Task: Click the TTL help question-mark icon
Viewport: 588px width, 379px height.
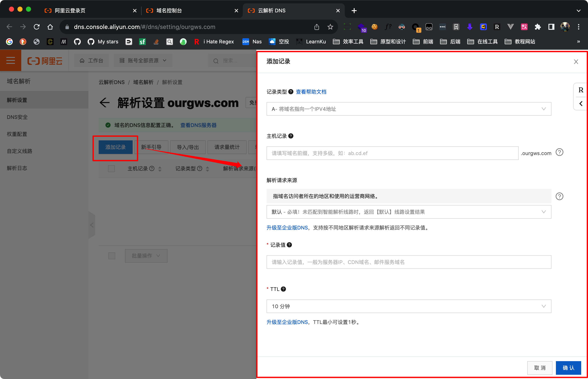Action: point(283,289)
